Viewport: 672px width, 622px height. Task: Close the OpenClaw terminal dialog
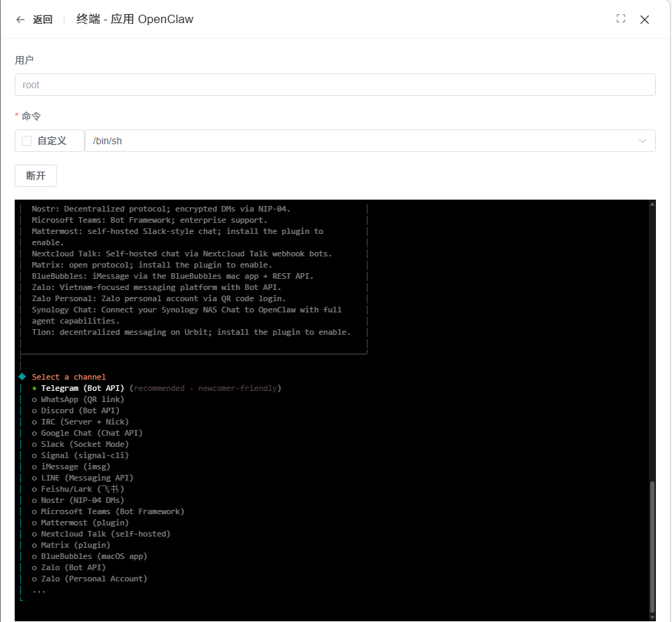click(x=645, y=20)
